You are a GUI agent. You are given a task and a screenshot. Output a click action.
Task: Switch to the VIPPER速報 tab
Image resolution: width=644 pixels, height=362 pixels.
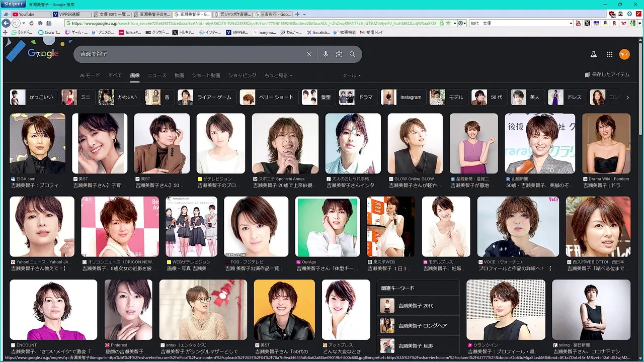(x=70, y=14)
